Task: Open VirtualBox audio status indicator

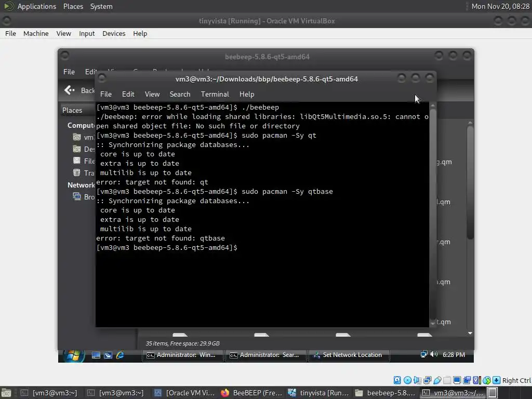Action: coord(417,380)
